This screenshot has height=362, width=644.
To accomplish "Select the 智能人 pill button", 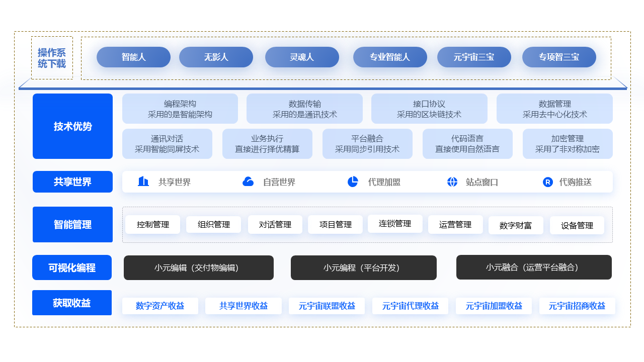I will [x=133, y=57].
